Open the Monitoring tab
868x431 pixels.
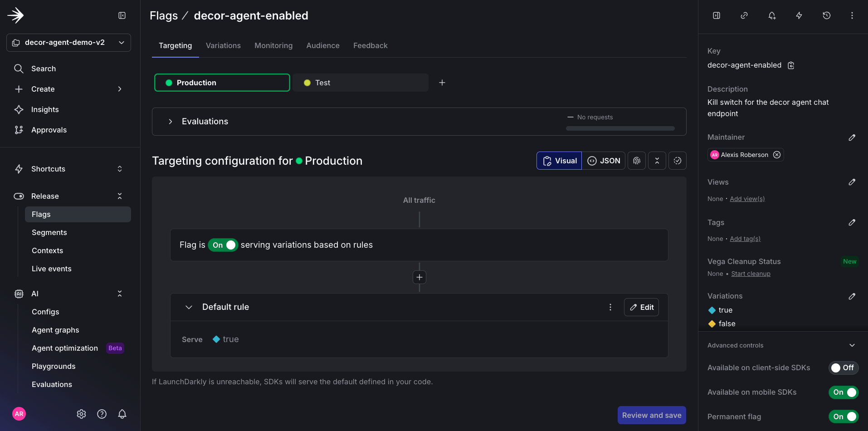click(273, 46)
